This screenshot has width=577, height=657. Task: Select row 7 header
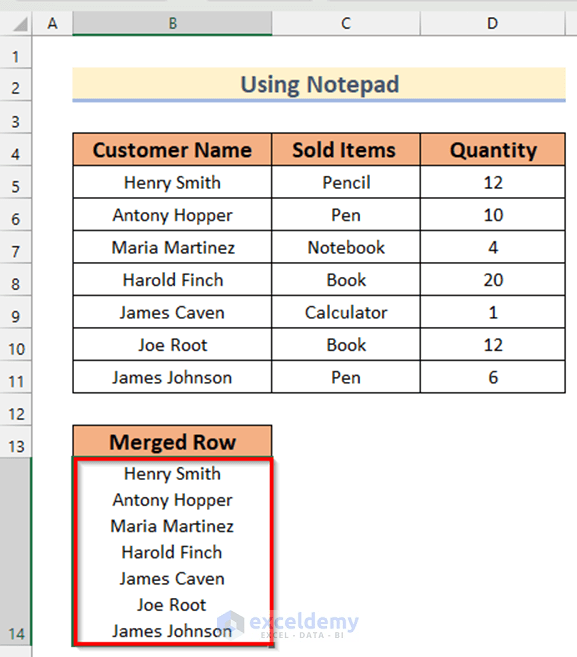tap(16, 247)
